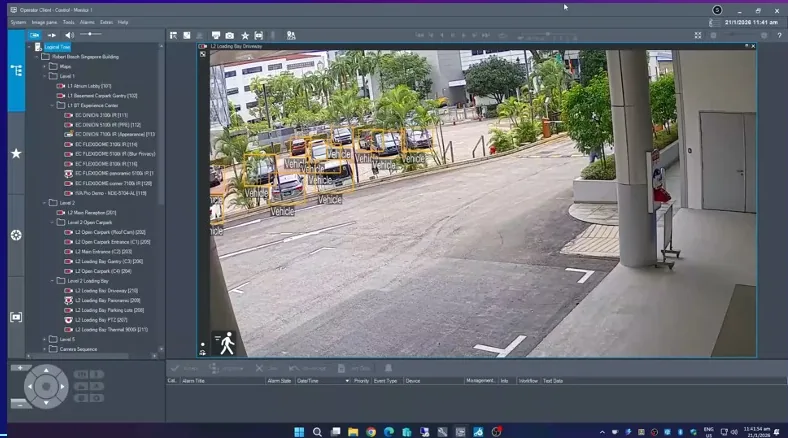Print the selected image with printer icon
The height and width of the screenshot is (438, 788).
pyautogui.click(x=216, y=36)
